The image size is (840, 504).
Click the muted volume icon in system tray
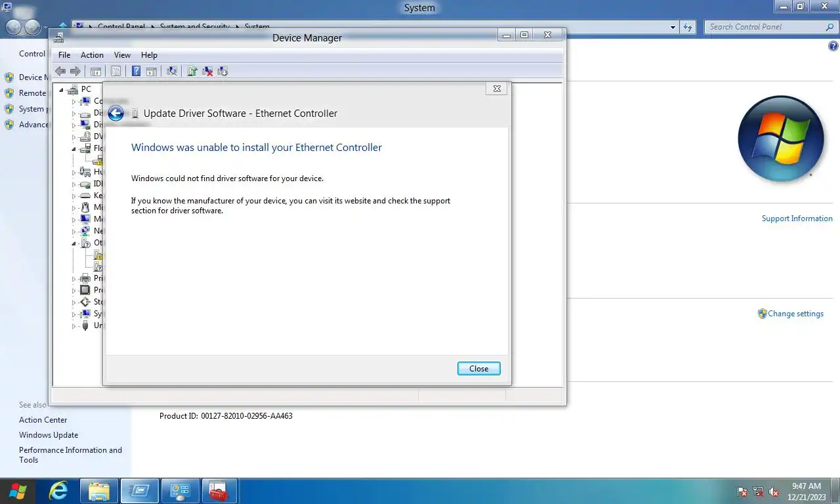774,492
